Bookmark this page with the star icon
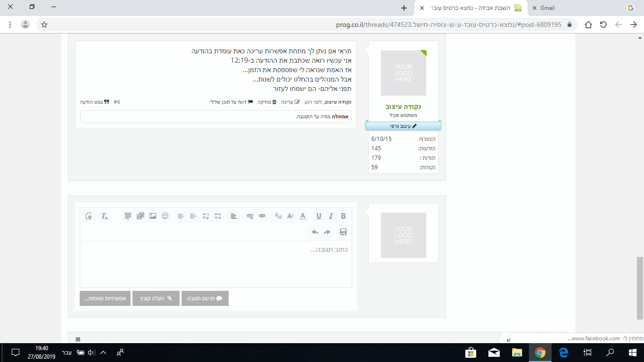 click(x=44, y=25)
